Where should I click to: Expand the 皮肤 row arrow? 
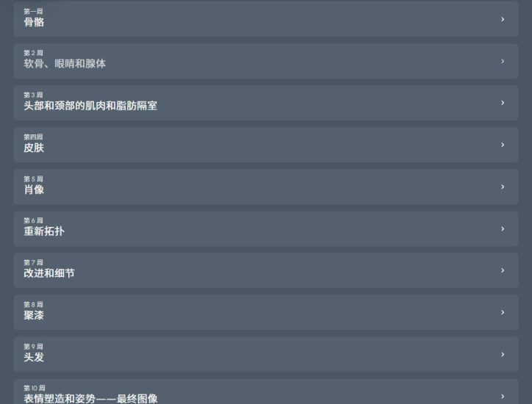(x=503, y=145)
